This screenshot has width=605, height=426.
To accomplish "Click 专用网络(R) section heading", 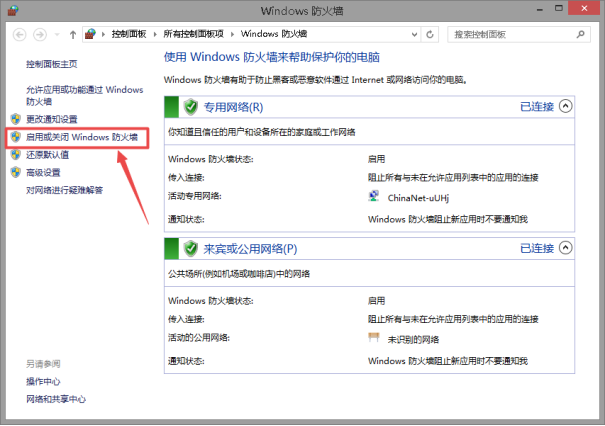I will coord(233,107).
